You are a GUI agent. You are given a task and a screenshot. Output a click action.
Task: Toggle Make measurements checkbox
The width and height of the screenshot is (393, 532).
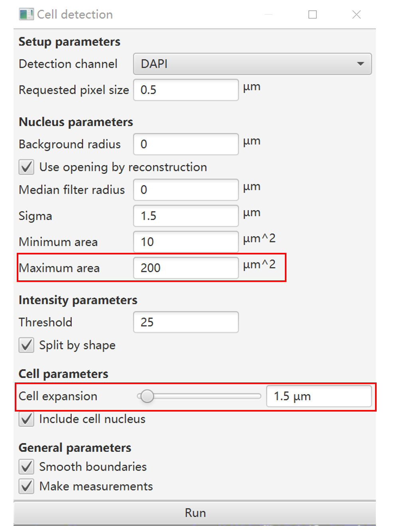point(27,487)
